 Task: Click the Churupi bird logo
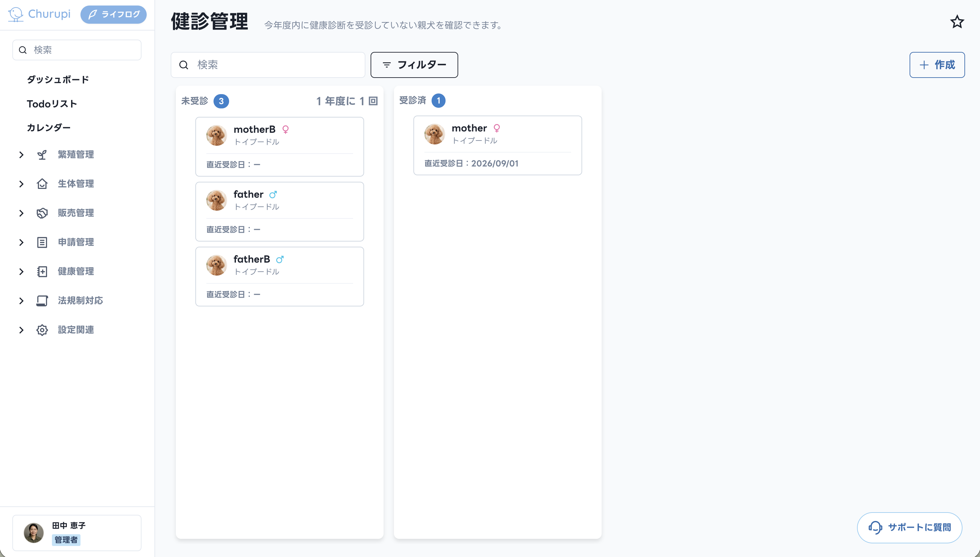tap(16, 15)
